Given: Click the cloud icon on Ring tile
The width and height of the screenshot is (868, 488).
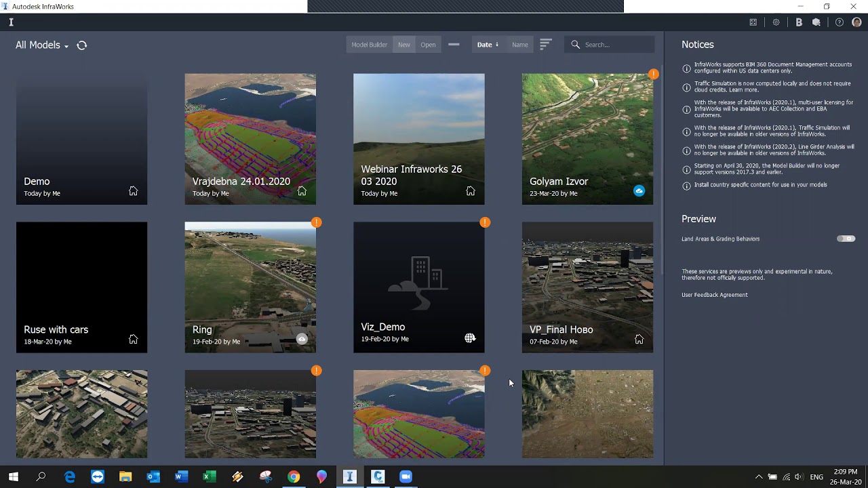Looking at the screenshot, I should (x=302, y=339).
